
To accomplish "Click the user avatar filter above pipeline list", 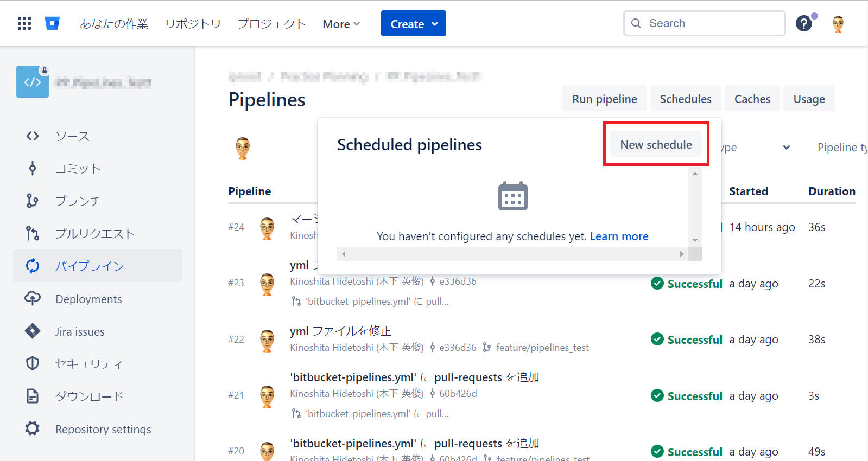I will (243, 148).
